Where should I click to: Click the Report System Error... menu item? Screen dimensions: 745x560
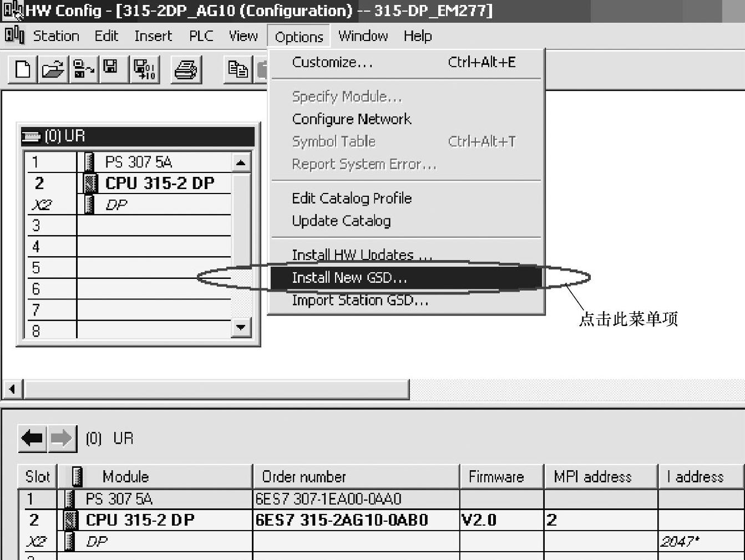406,164
